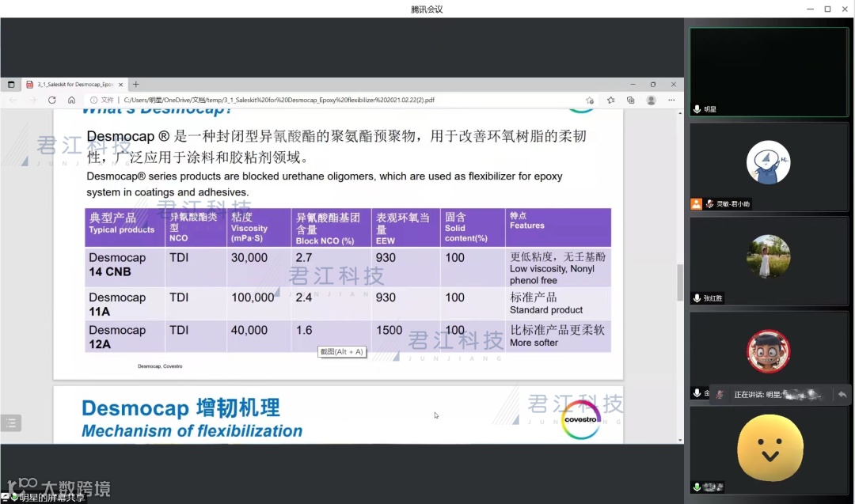Click the 100,000 viscosity value
Image resolution: width=855 pixels, height=504 pixels.
coord(253,297)
